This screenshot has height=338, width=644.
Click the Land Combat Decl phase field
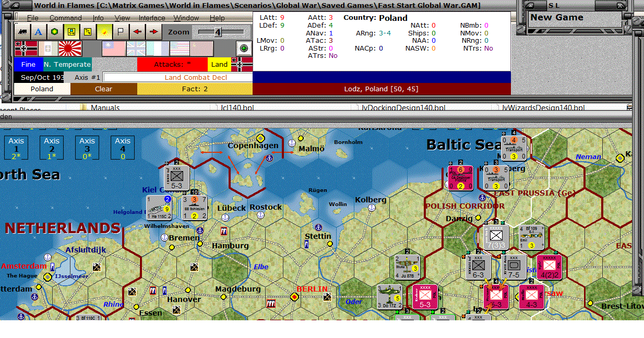[x=177, y=77]
